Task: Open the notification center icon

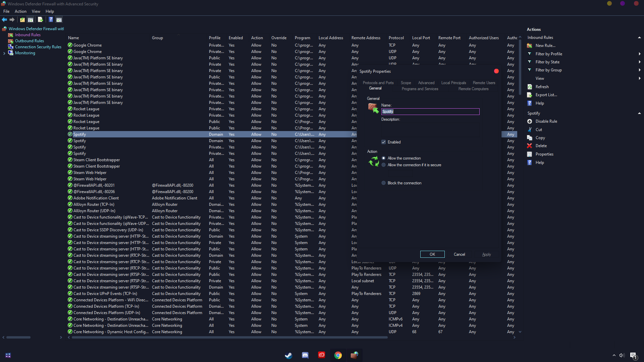Action: tap(633, 356)
